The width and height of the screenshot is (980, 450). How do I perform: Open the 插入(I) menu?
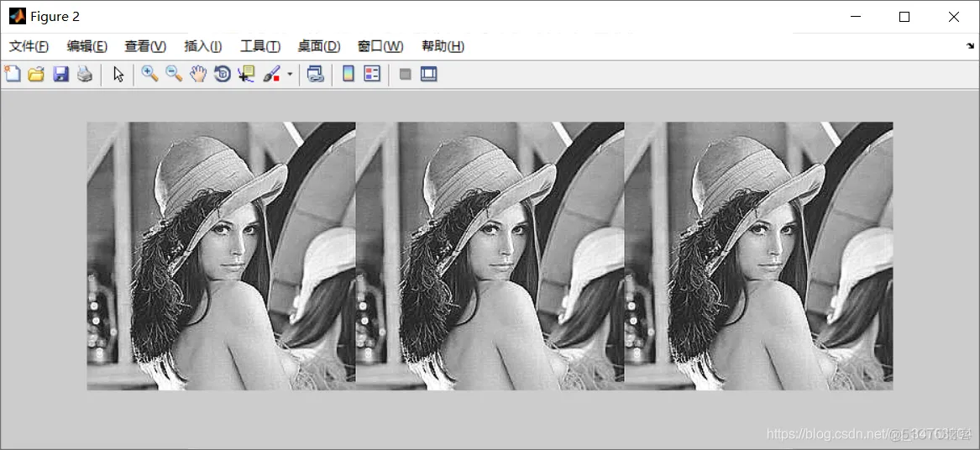202,46
